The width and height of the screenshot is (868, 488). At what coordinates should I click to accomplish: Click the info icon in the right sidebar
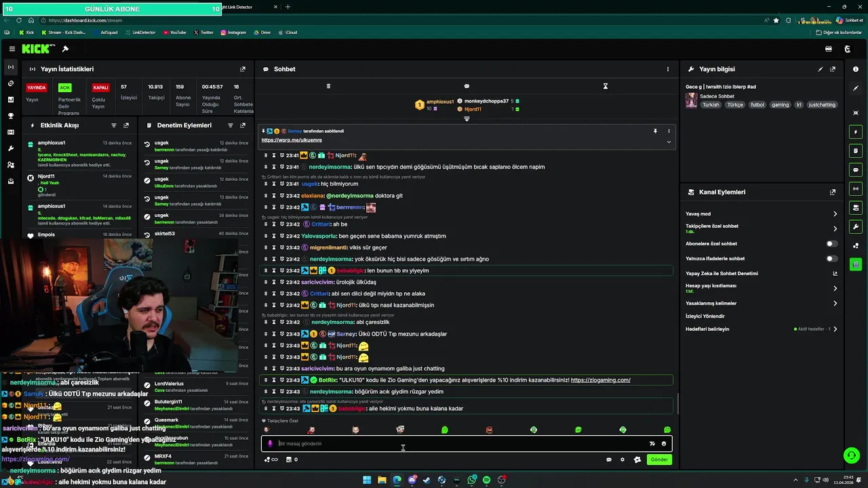pos(856,69)
